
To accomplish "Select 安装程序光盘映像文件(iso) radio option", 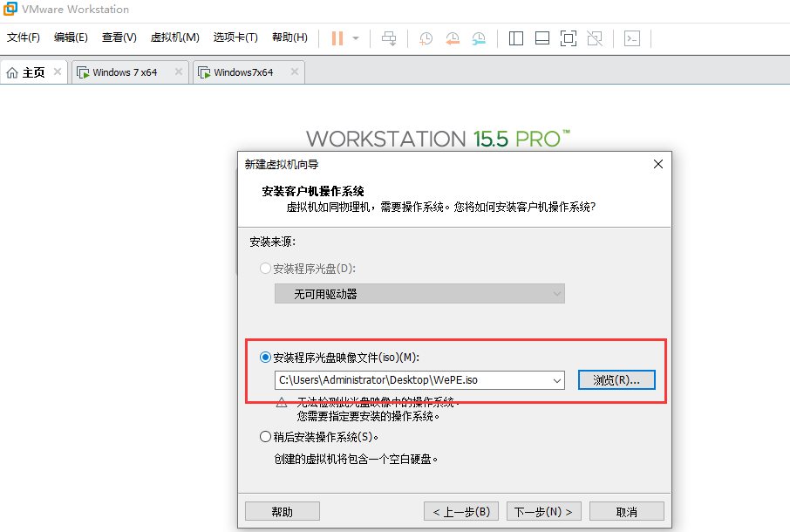I will click(x=265, y=358).
